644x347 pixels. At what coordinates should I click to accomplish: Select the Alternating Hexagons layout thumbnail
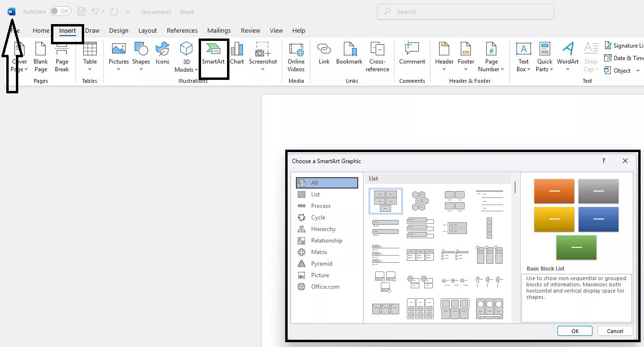(x=420, y=201)
